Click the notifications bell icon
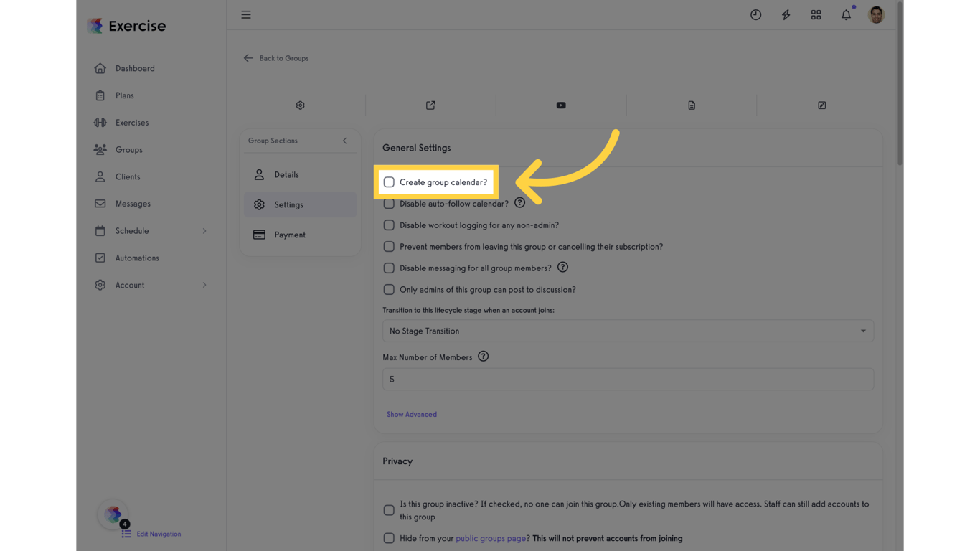Viewport: 980px width, 551px height. coord(846,14)
